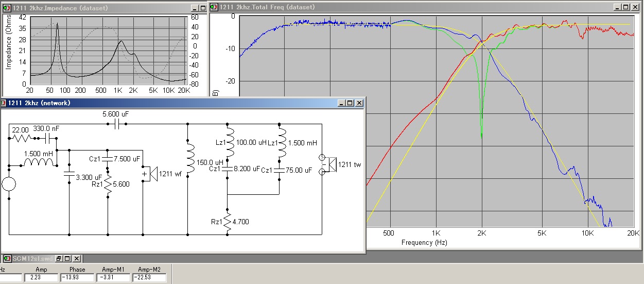Select the Rz1 5.600 resistor symbol
Viewport: 644px width, 284px height.
coord(108,185)
